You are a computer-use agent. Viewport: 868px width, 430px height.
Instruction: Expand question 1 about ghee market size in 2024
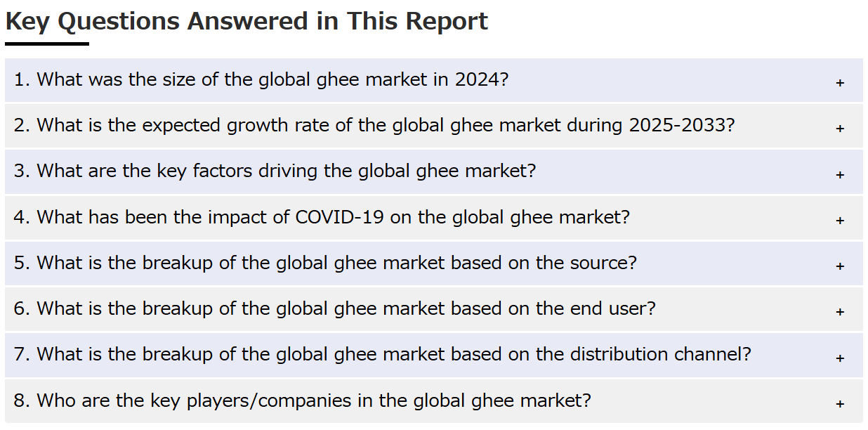pos(434,80)
